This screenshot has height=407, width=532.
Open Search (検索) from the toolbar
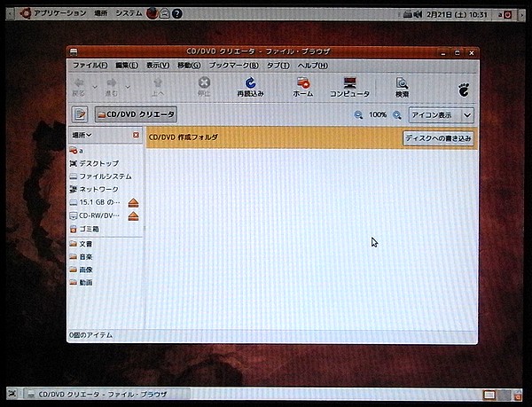click(402, 87)
